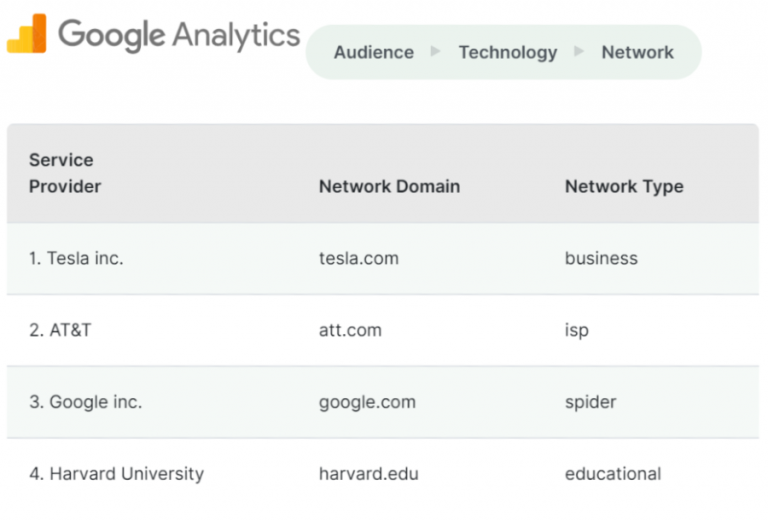Image resolution: width=768 pixels, height=521 pixels.
Task: Click the tesla.com network domain cell
Action: tap(359, 258)
